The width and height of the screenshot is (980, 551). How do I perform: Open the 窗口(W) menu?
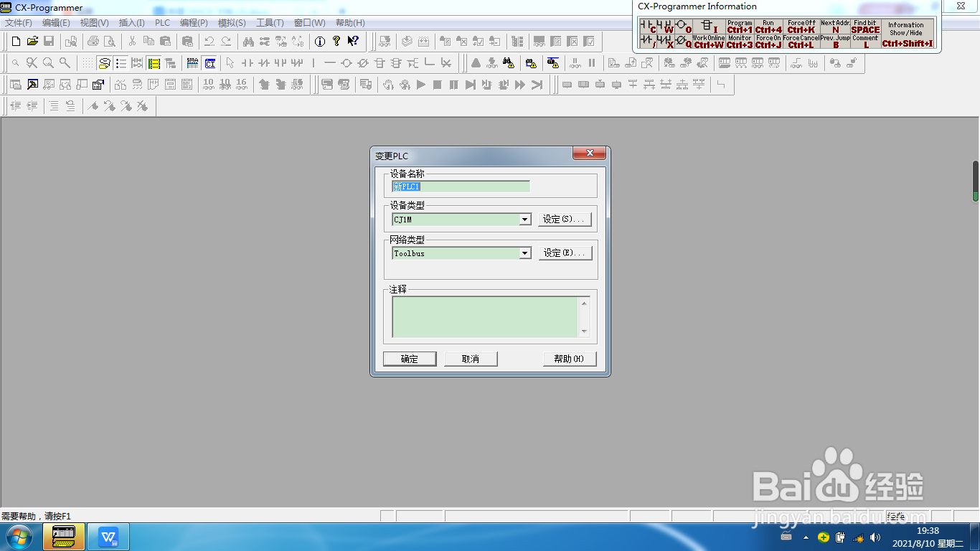point(310,23)
